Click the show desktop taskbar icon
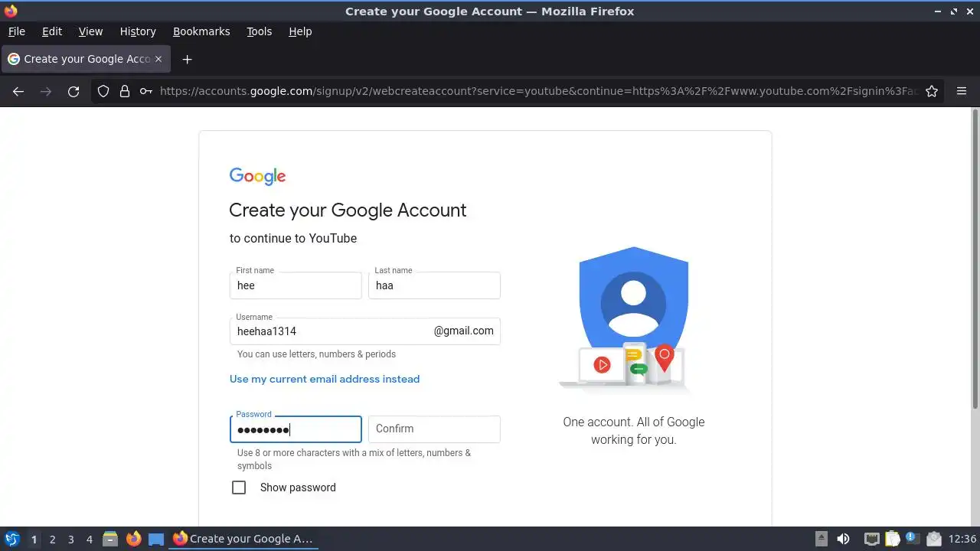Screen dimensions: 980x551 [x=156, y=539]
